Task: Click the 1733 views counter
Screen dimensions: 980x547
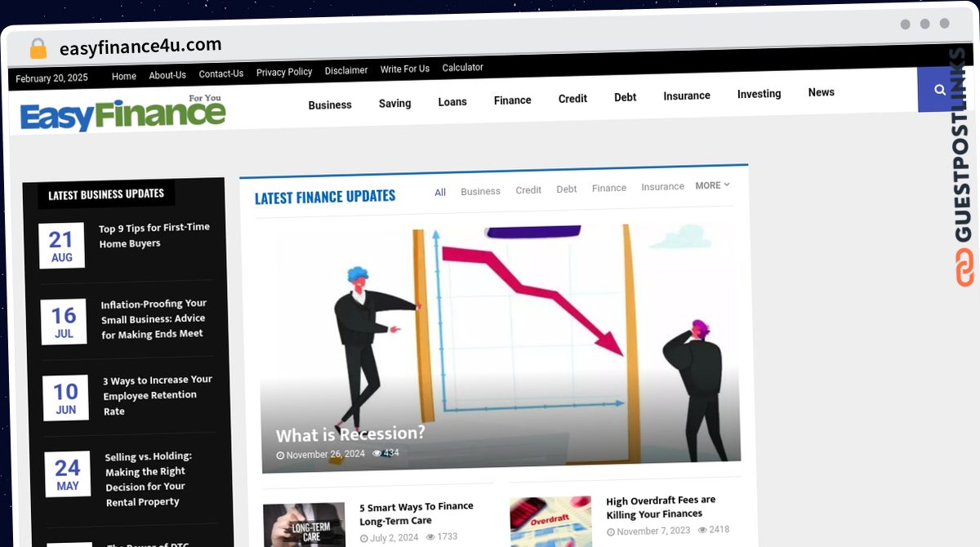Action: [x=442, y=536]
